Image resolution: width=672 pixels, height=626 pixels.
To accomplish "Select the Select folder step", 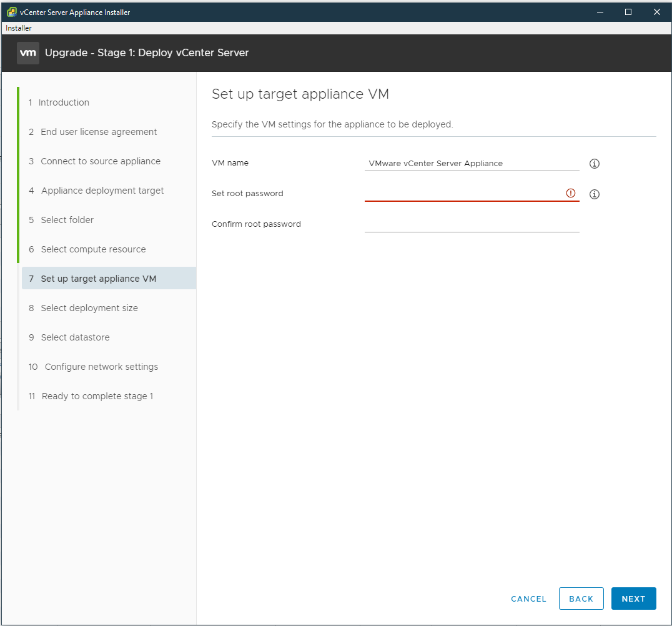I will 68,219.
